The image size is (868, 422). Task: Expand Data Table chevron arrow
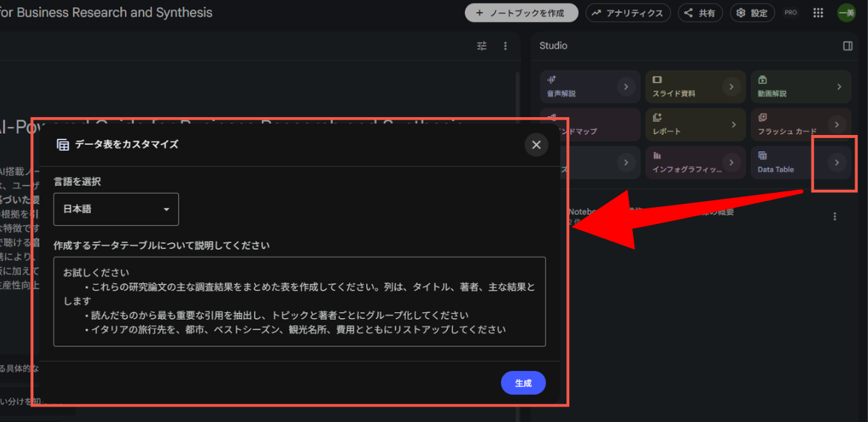pyautogui.click(x=837, y=162)
